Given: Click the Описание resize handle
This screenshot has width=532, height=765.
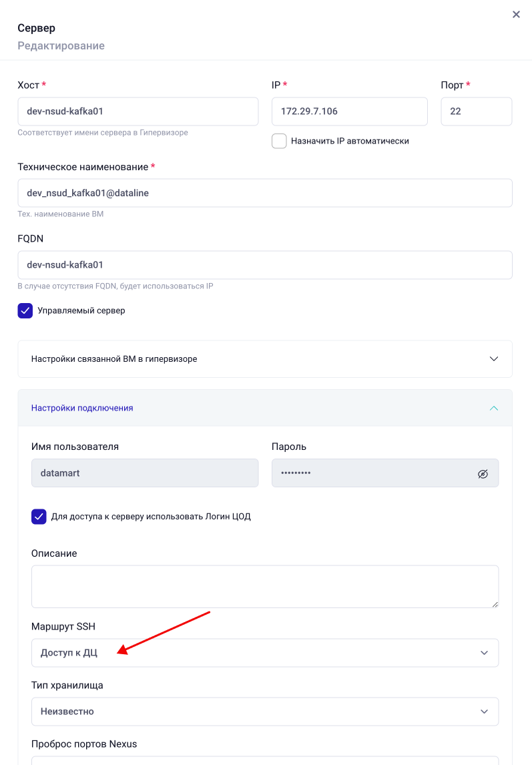Looking at the screenshot, I should pos(495,603).
